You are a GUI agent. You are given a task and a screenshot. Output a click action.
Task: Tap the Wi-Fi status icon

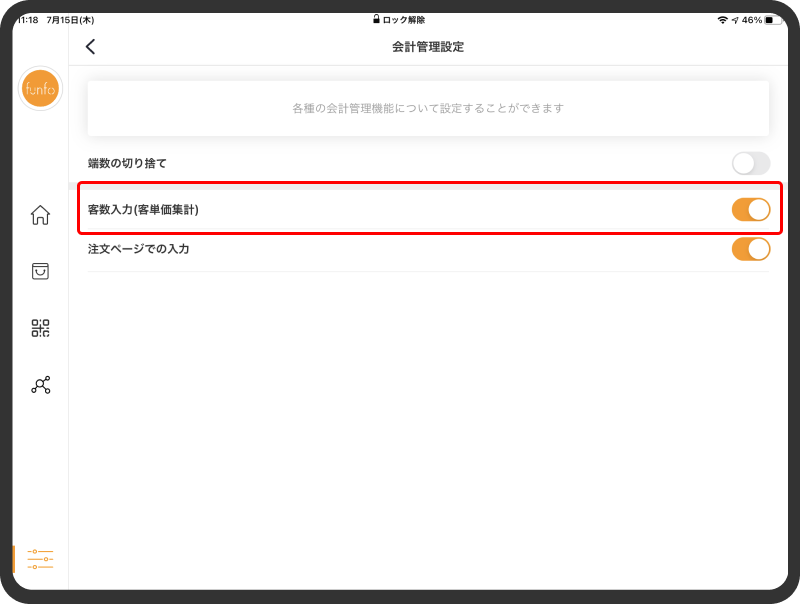(722, 20)
